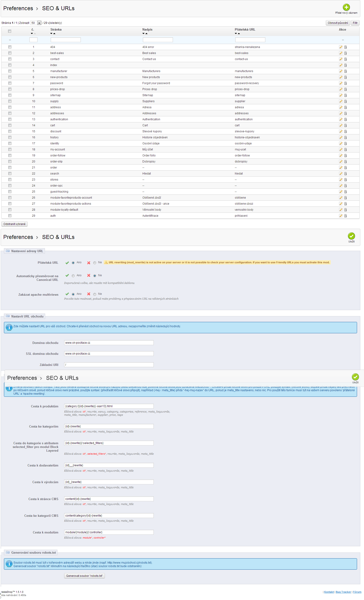Click the Obnovit původní button

click(338, 23)
